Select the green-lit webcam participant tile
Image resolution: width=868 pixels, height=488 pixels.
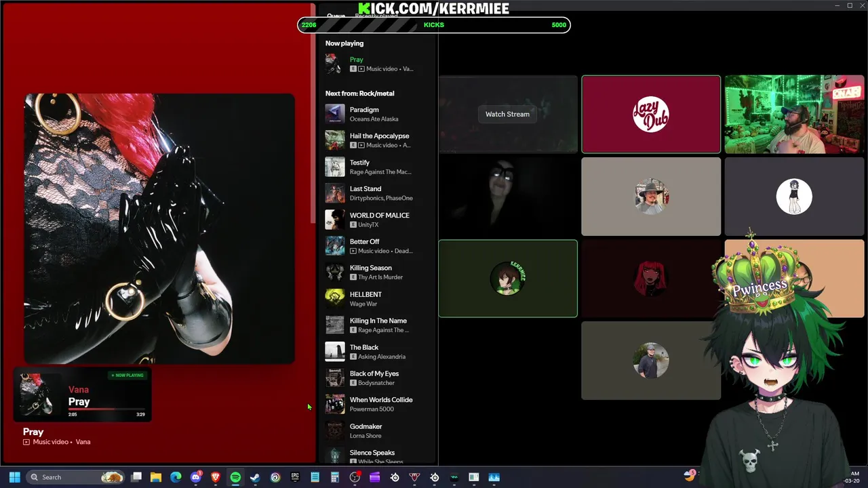(794, 114)
